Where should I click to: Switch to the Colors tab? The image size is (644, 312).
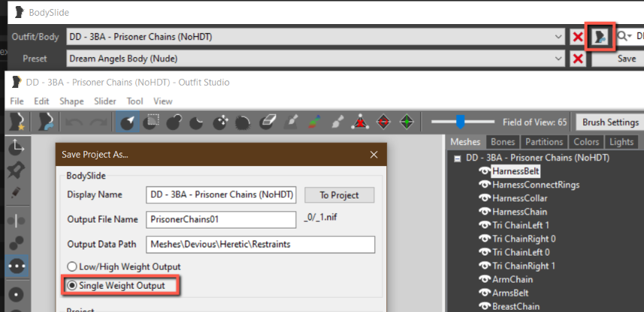pyautogui.click(x=586, y=142)
